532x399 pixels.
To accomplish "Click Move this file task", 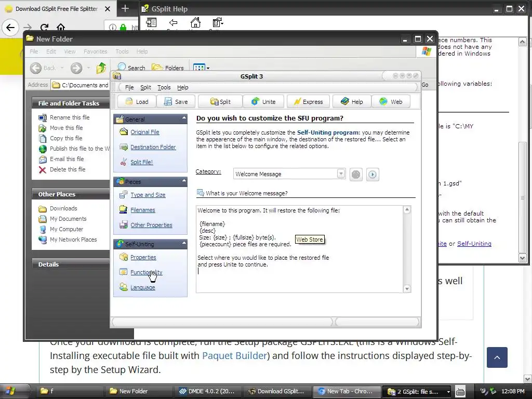I will point(66,128).
